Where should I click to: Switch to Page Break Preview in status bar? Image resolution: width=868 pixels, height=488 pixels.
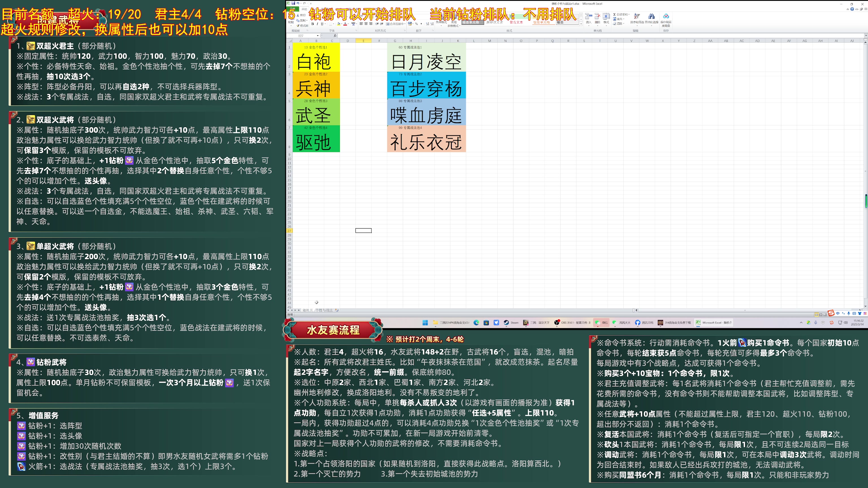[x=825, y=315]
